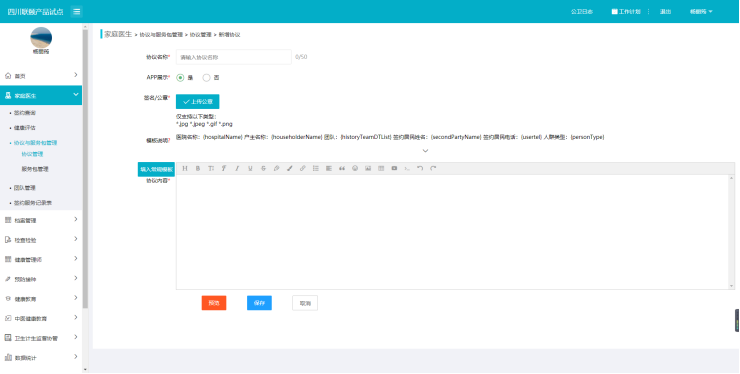Insert a hyperlink with the link icon
The image size is (740, 374).
[x=303, y=169]
